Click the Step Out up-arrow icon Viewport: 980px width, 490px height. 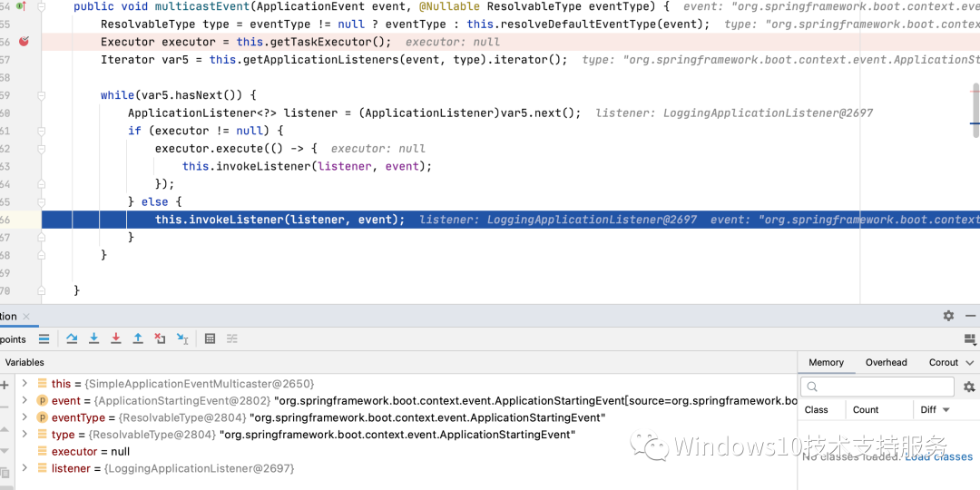[x=138, y=338]
